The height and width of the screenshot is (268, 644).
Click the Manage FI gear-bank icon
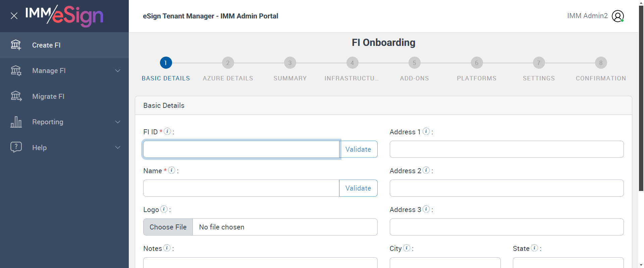tap(16, 71)
